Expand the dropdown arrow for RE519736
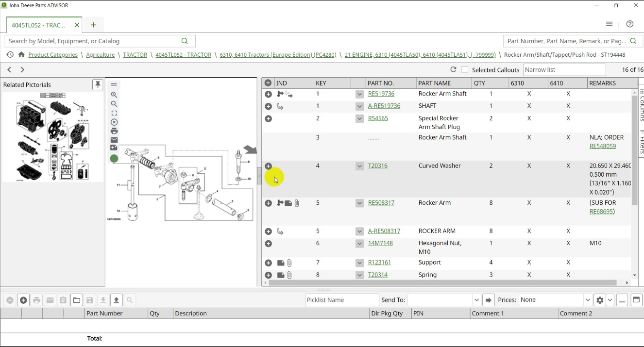The height and width of the screenshot is (347, 644). 359,94
